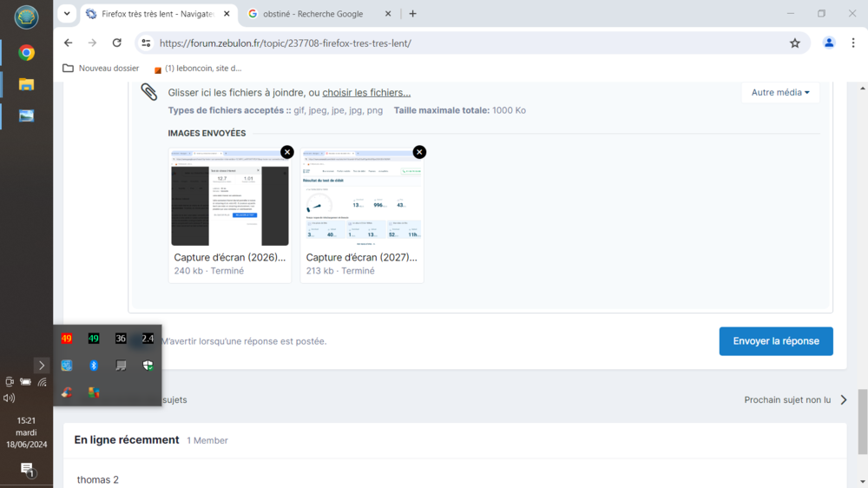The width and height of the screenshot is (868, 488).
Task: Open File Explorer from the taskbar
Action: tap(27, 84)
